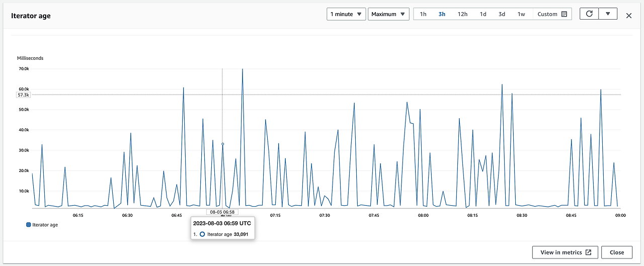Screen dimensions: 644x266
Task: Click Iterator age legend label
Action: [x=45, y=225]
